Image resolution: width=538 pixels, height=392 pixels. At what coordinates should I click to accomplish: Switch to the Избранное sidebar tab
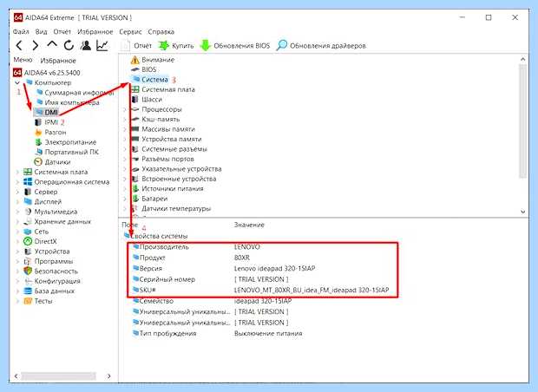(x=58, y=61)
